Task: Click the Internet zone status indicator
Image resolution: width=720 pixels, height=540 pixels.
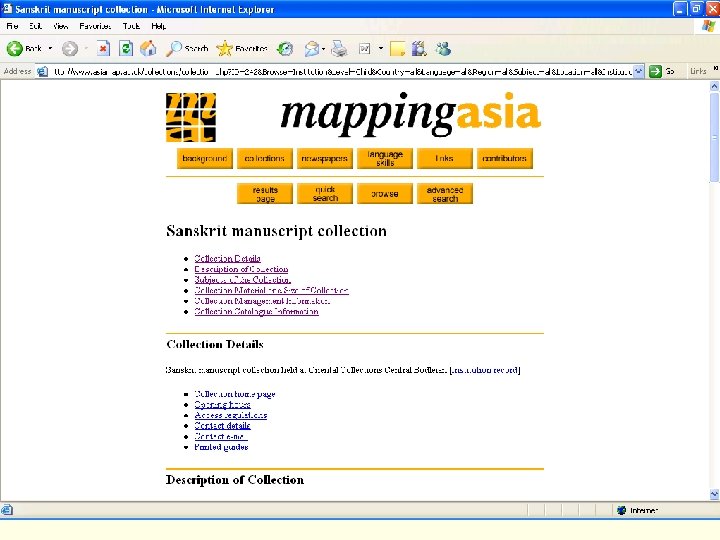Action: click(637, 510)
